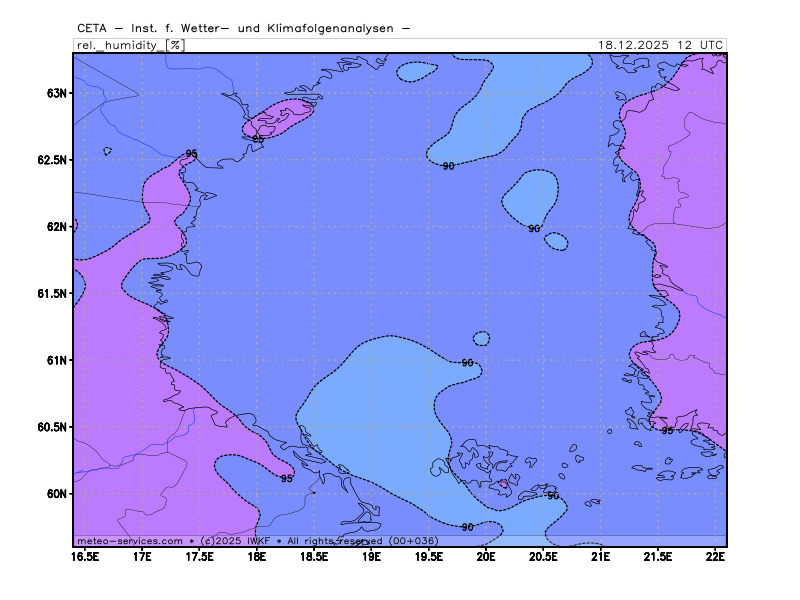Click the 20.5E longitude axis label
This screenshot has height=600, width=800.
[543, 556]
